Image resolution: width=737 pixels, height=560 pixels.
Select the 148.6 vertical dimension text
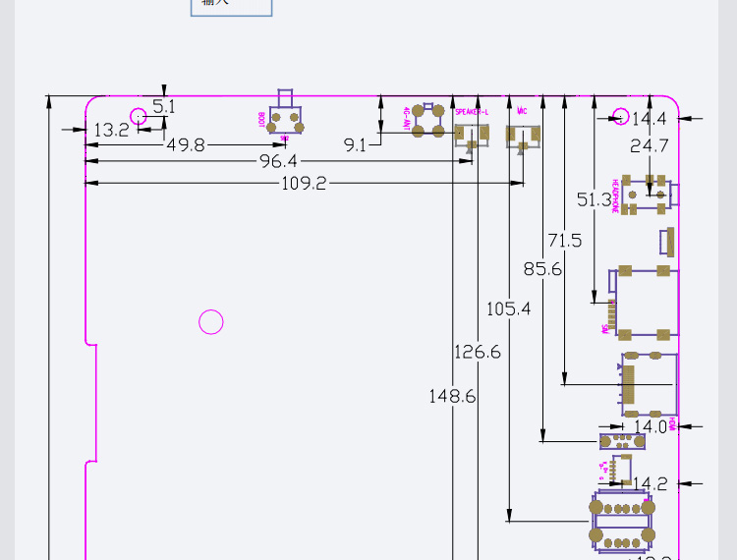(452, 396)
